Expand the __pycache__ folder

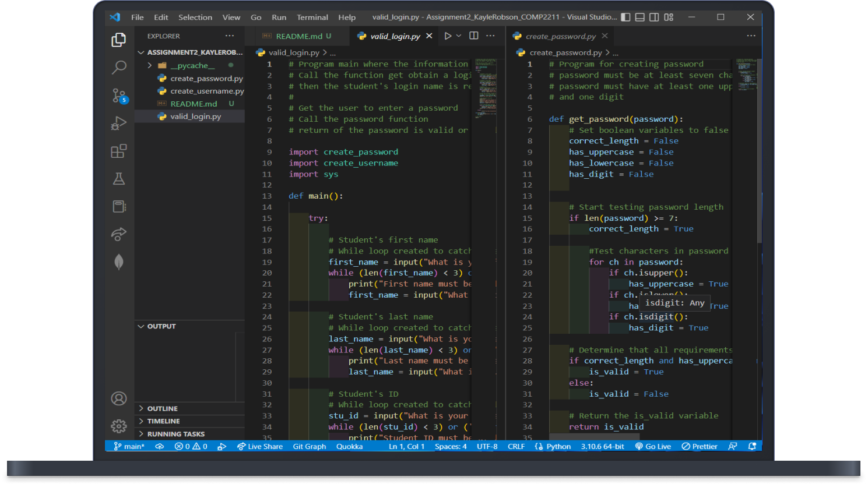[150, 66]
